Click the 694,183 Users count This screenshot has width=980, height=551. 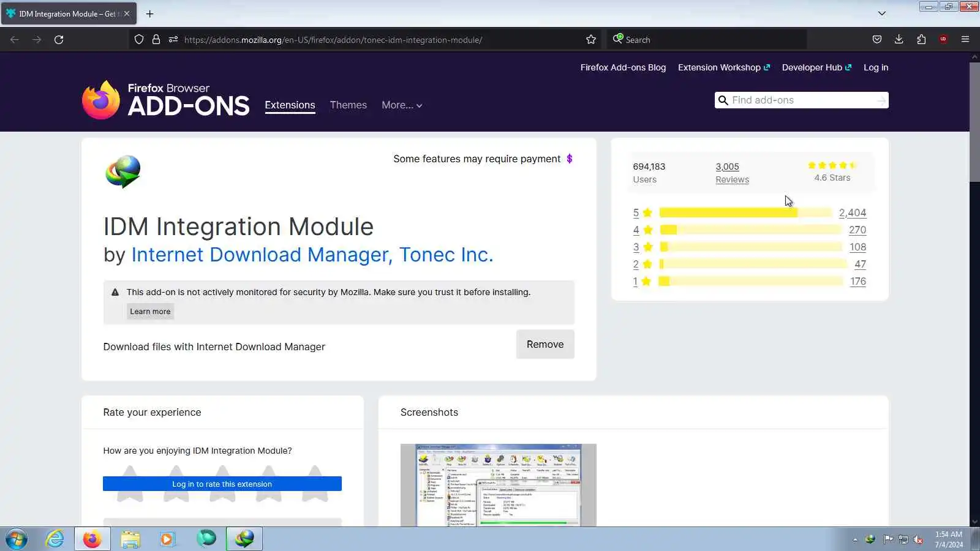tap(649, 173)
